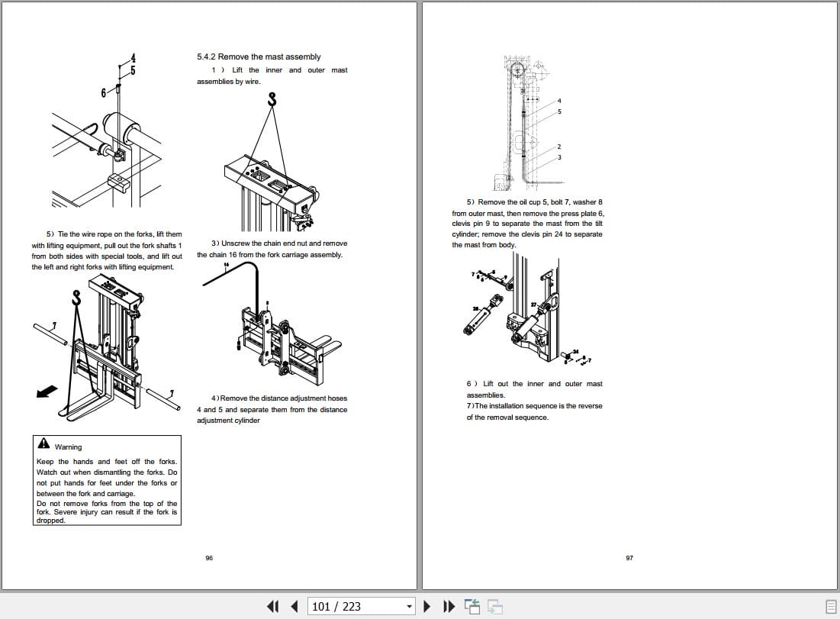Jump to the first page with double-left arrows
Screen dimensions: 840x619
click(272, 605)
